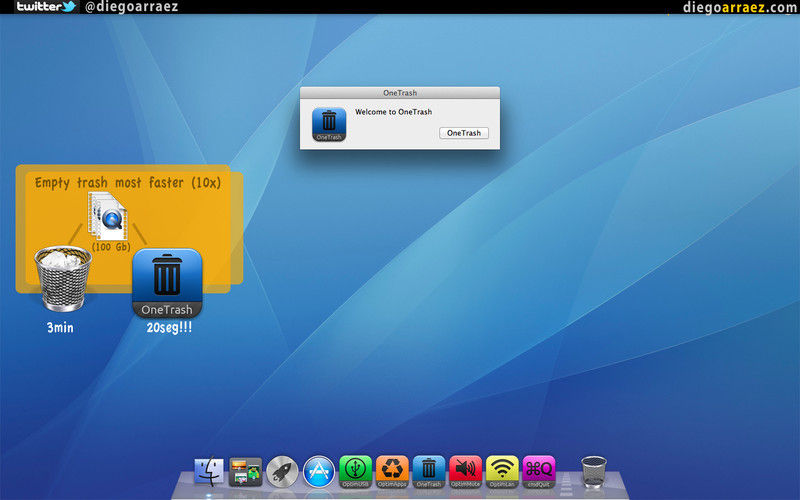Open Finder from the dock
This screenshot has width=800, height=500.
click(x=209, y=471)
